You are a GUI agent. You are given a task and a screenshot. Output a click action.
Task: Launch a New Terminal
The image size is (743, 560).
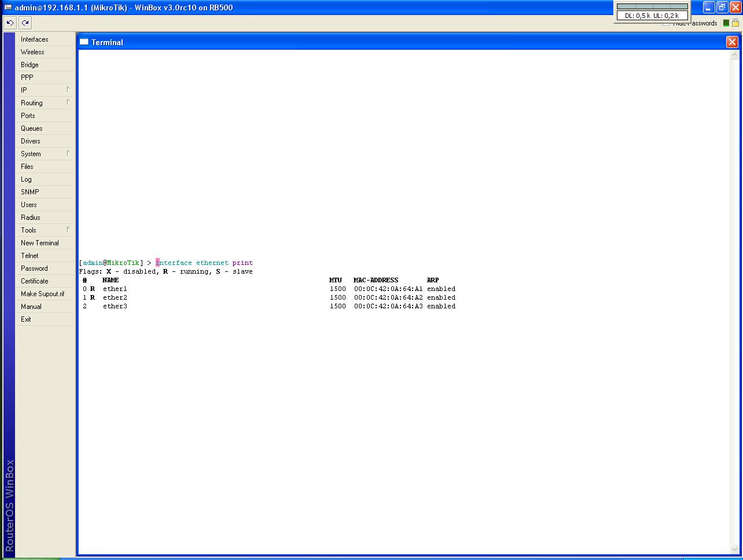coord(45,243)
